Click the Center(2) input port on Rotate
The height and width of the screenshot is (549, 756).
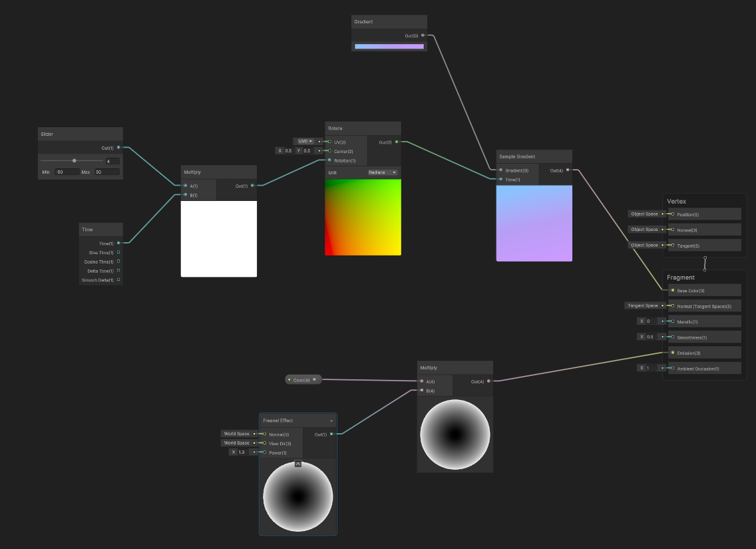point(329,151)
